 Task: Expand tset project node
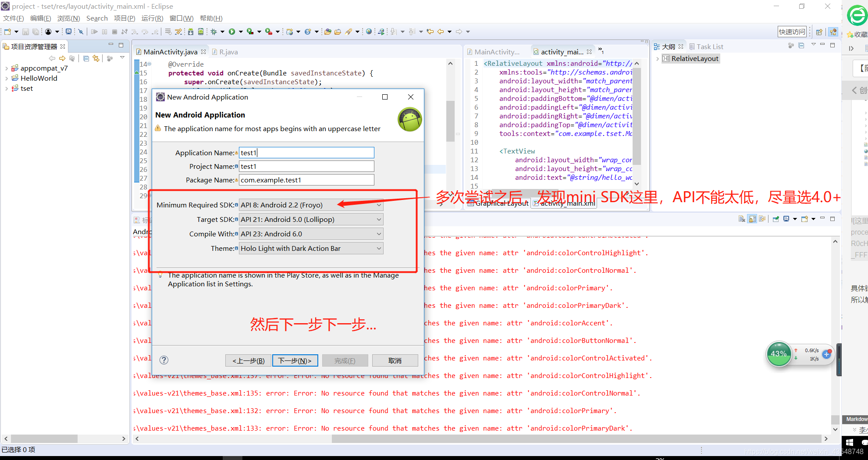coord(6,89)
